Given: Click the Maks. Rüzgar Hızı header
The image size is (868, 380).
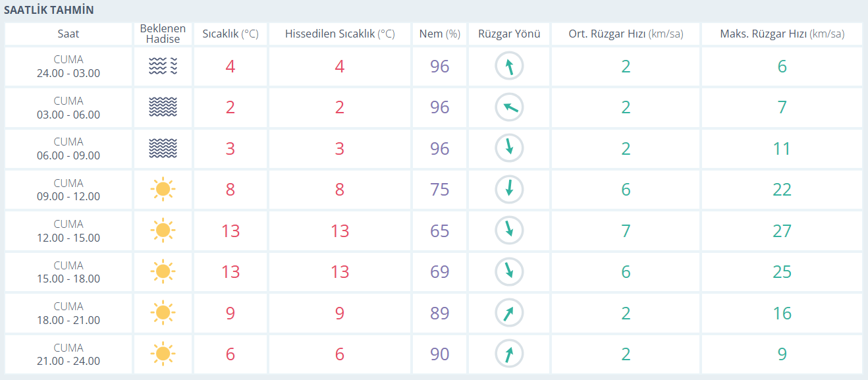Looking at the screenshot, I should pyautogui.click(x=782, y=34).
